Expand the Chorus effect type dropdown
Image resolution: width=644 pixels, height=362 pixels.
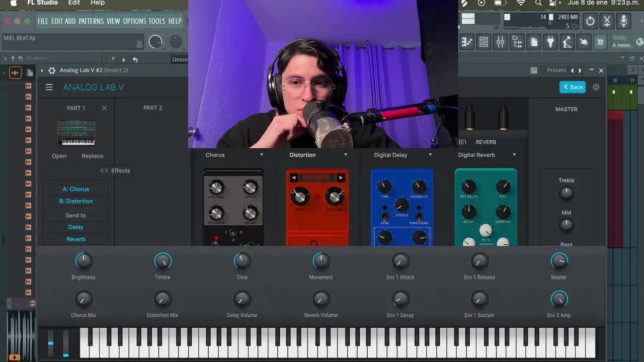(262, 155)
